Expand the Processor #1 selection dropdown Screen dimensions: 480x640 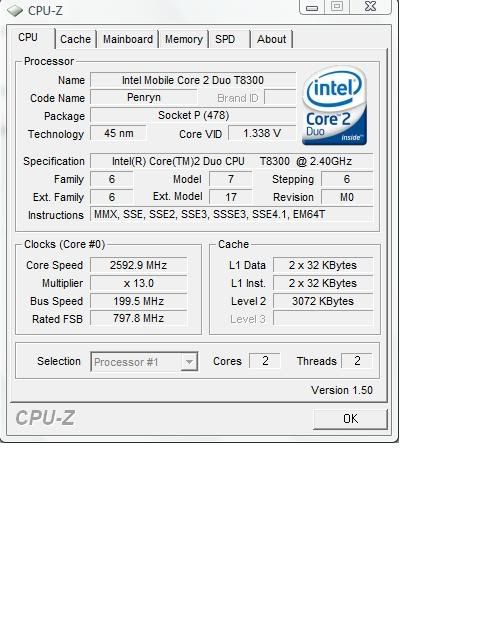[x=189, y=362]
